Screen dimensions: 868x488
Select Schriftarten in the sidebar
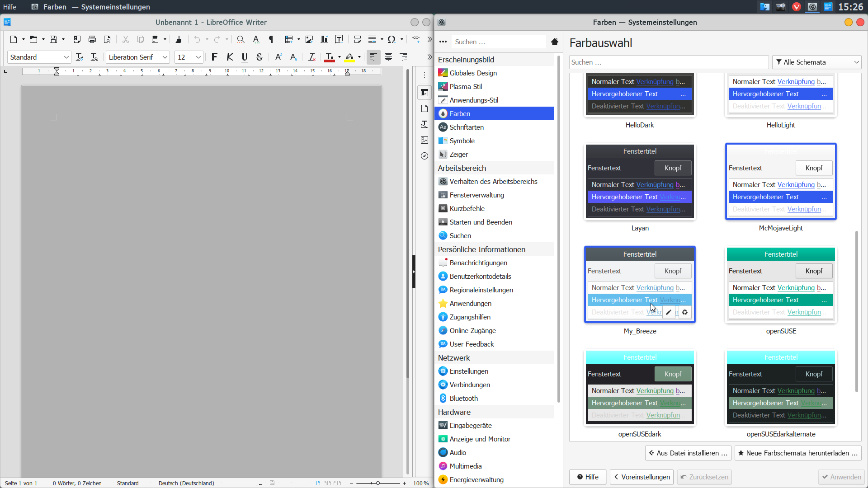click(494, 127)
